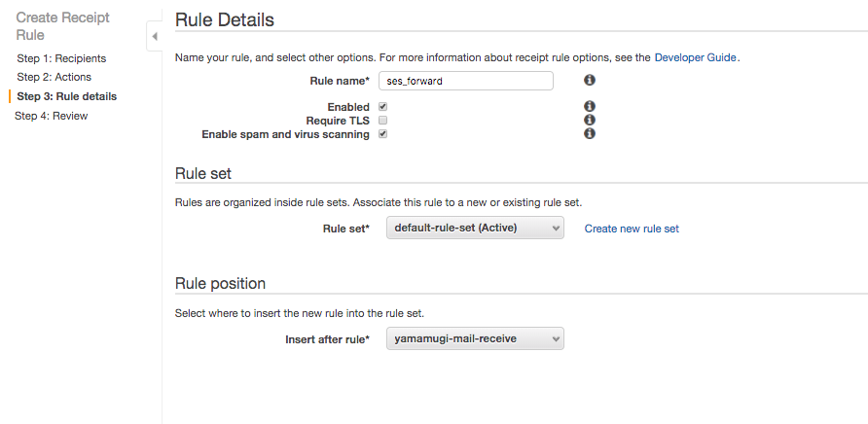Click into the Rule name text field

point(466,81)
